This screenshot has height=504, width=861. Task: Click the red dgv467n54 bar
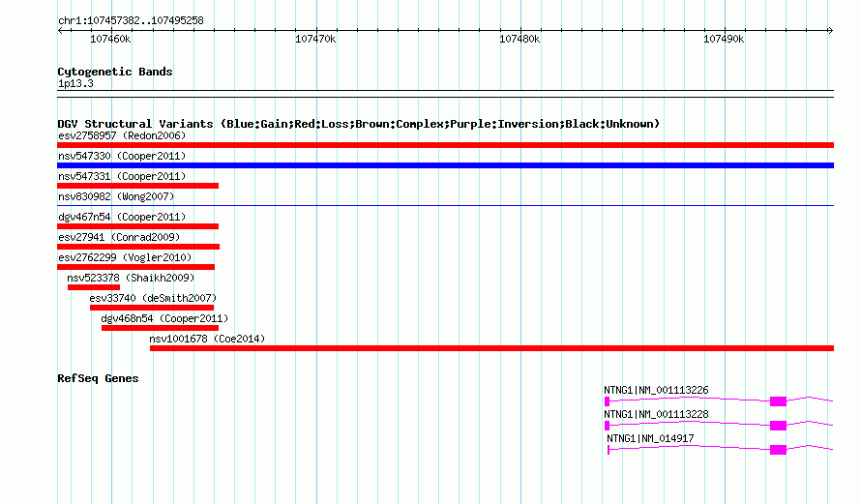137,226
